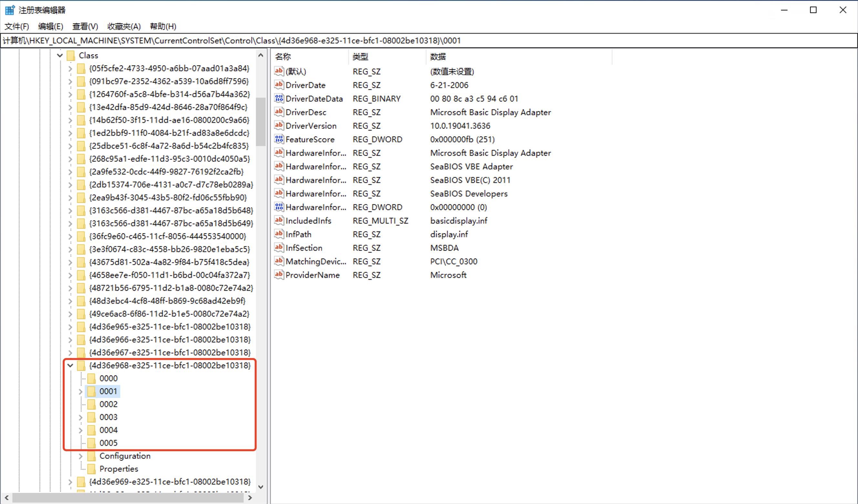Expand the 0004 subkey
The width and height of the screenshot is (858, 504).
pyautogui.click(x=80, y=430)
